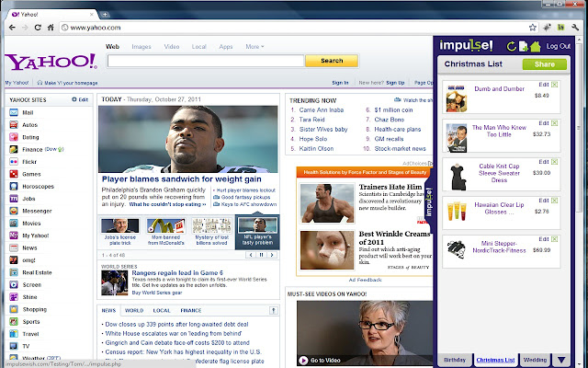This screenshot has height=368, width=588.
Task: Select the Images search tab
Action: (141, 47)
